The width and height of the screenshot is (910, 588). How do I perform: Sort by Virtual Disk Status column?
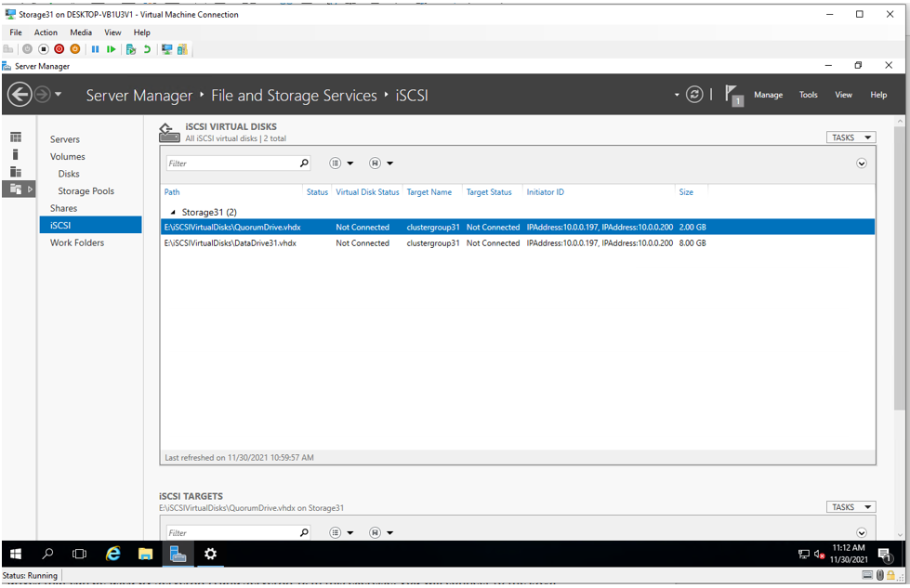coord(367,192)
